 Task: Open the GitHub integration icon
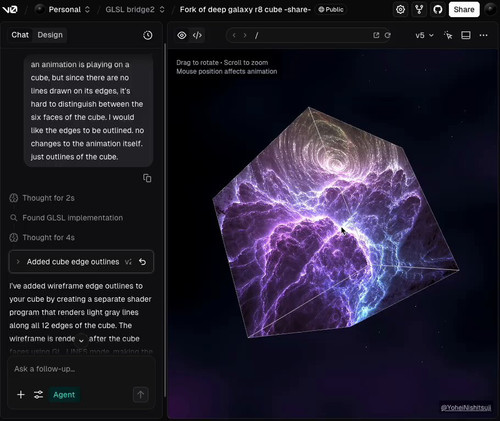[438, 10]
